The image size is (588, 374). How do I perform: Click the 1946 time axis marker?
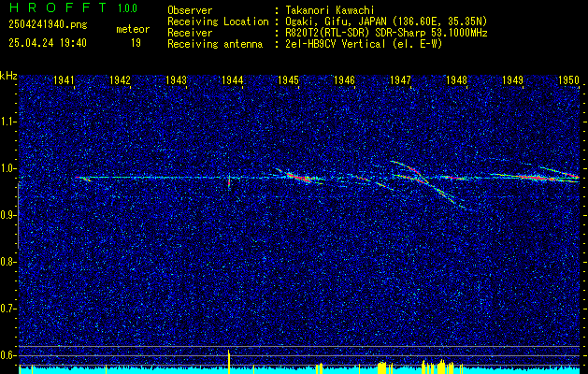(x=345, y=79)
